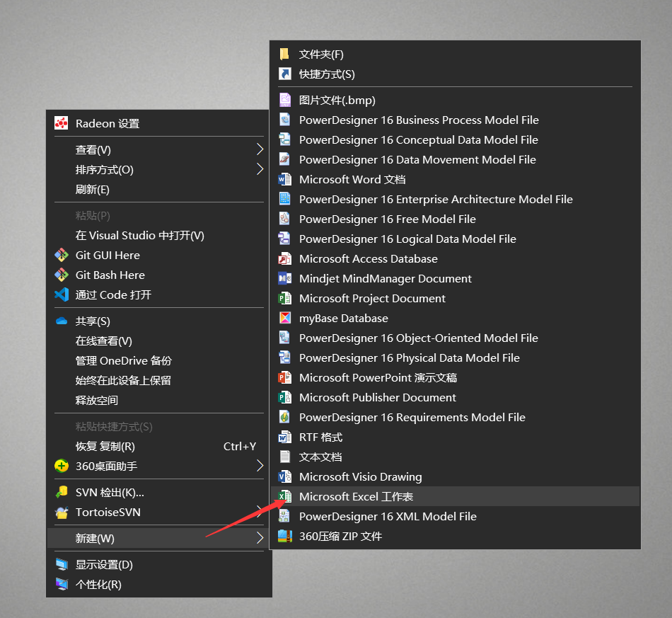Click the Git Bash Here icon

point(62,275)
